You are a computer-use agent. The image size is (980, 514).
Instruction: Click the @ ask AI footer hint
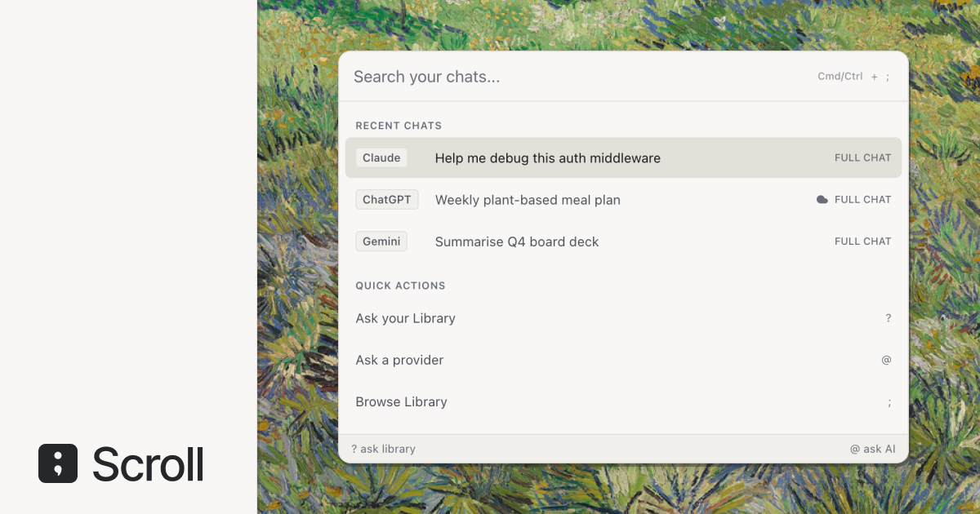tap(872, 449)
